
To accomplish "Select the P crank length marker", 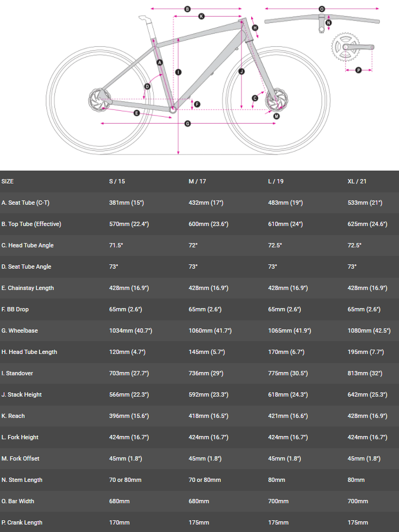I will 358,70.
